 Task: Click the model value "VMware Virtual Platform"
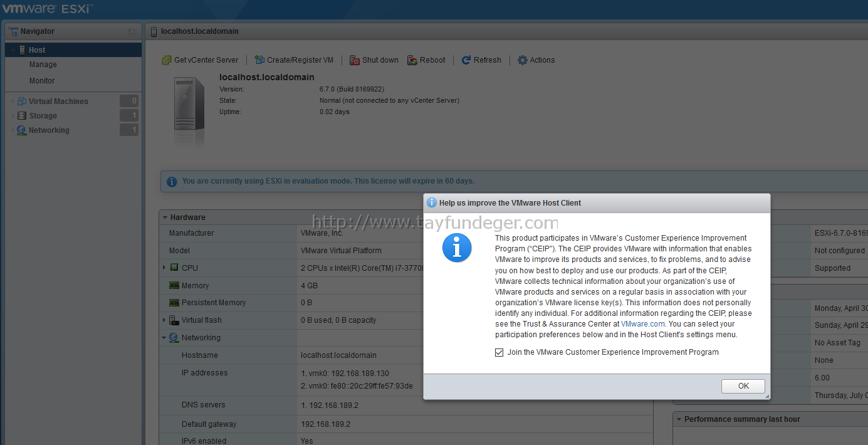click(x=341, y=251)
